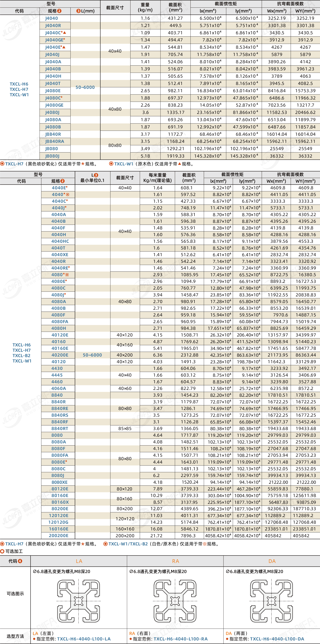Click spec code 200200E
The image size is (320, 644).
(x=58, y=536)
